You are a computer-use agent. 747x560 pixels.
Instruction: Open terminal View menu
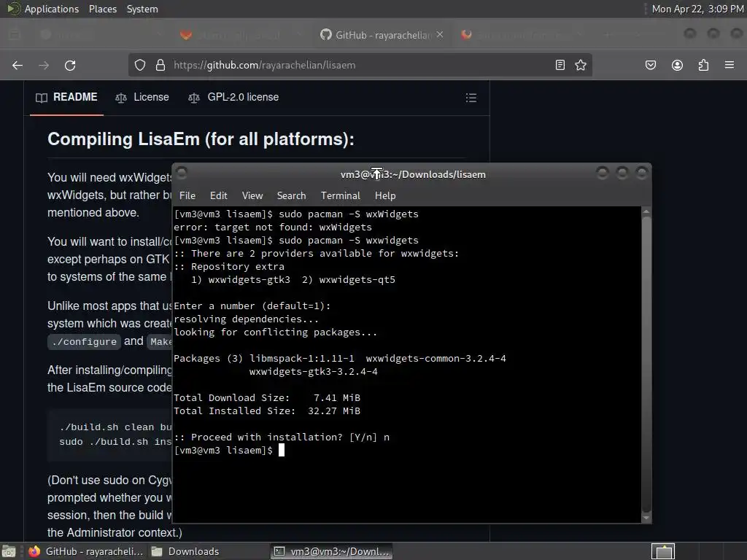tap(252, 195)
